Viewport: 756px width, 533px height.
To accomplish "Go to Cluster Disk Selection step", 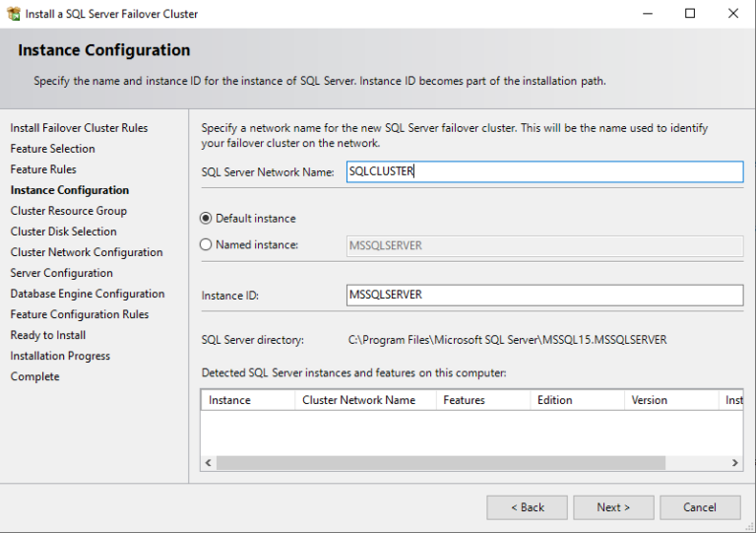I will (x=64, y=232).
